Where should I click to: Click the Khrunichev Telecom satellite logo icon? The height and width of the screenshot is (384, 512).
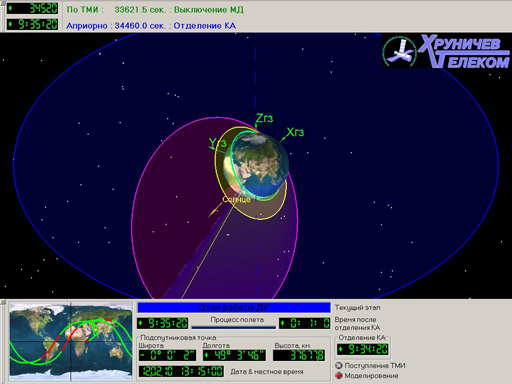point(400,52)
